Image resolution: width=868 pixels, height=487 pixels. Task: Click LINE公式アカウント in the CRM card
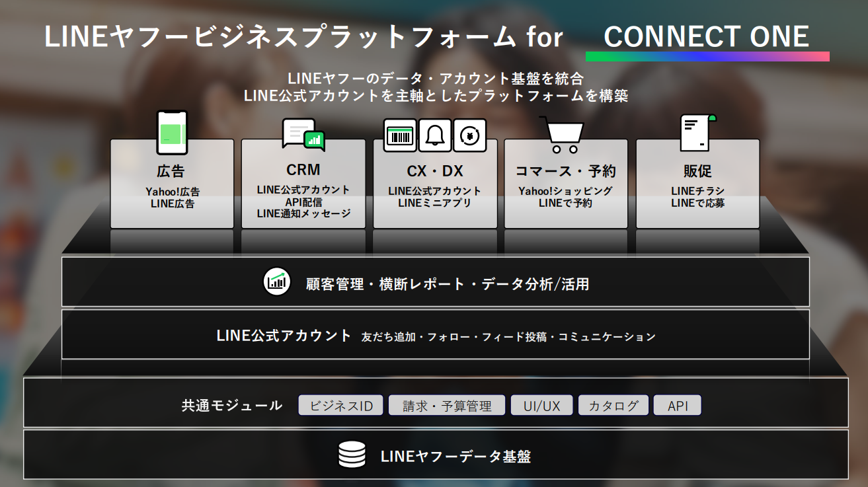coord(303,190)
